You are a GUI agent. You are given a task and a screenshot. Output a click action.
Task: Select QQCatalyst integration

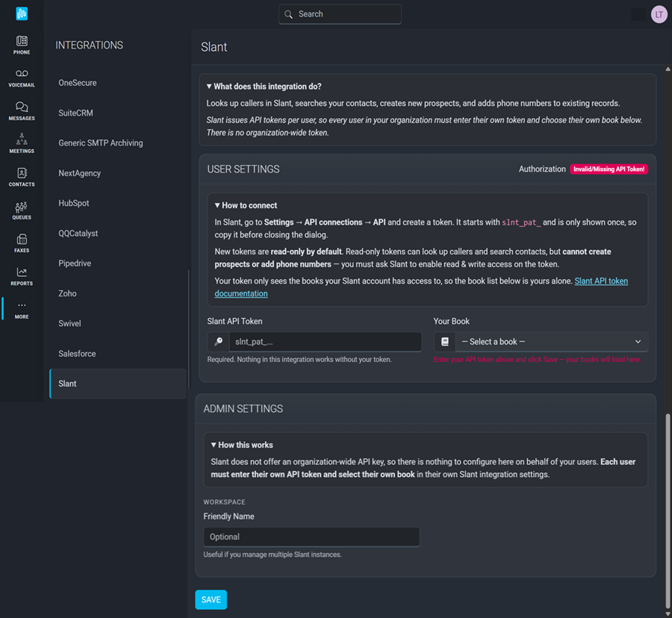click(x=78, y=234)
